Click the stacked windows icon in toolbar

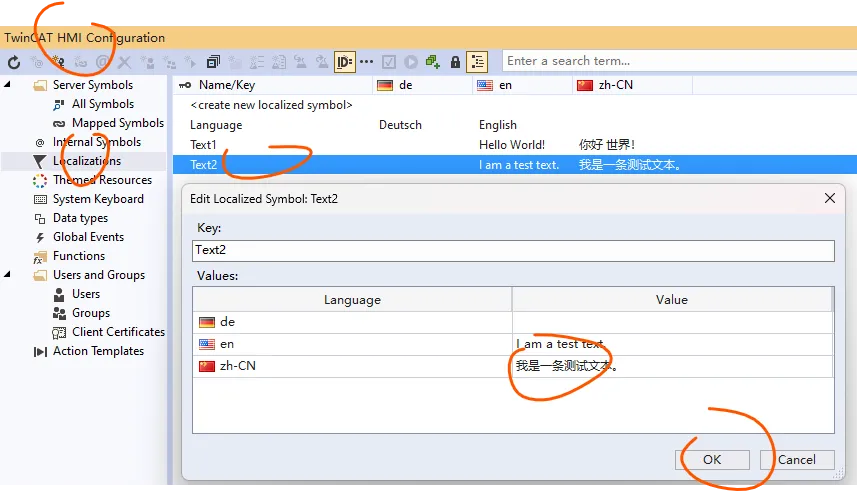[x=213, y=62]
